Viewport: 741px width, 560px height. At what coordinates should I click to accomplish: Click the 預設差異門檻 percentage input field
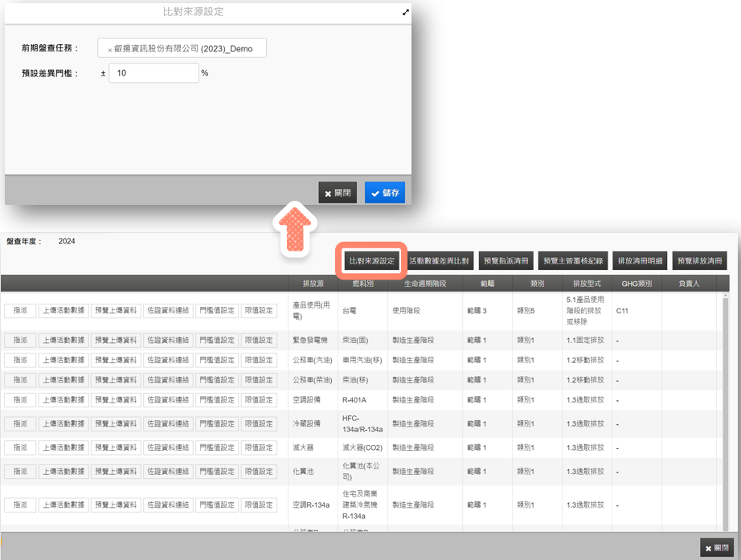tap(154, 73)
